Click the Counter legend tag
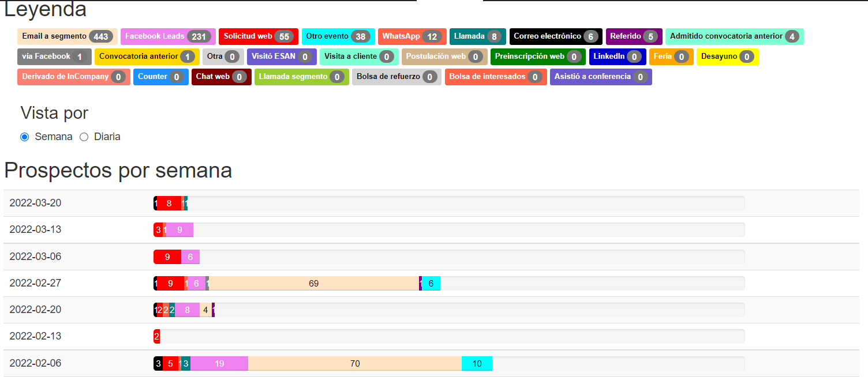Viewport: 868px width, 377px height. point(161,77)
